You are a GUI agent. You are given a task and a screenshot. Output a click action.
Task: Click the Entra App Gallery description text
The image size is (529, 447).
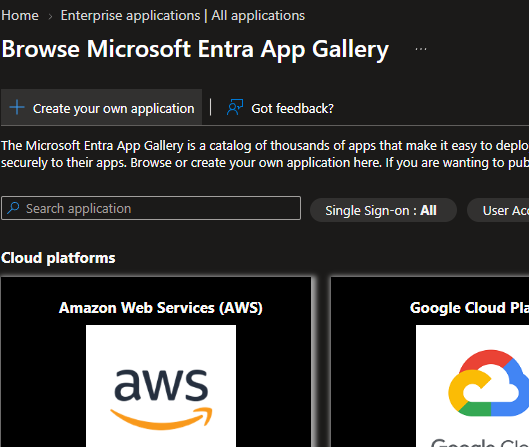tap(265, 154)
